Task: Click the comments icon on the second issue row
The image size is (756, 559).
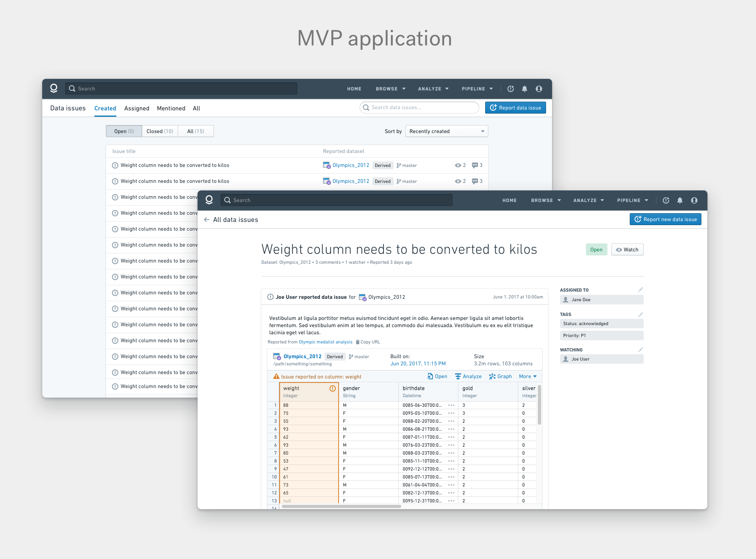Action: [475, 181]
